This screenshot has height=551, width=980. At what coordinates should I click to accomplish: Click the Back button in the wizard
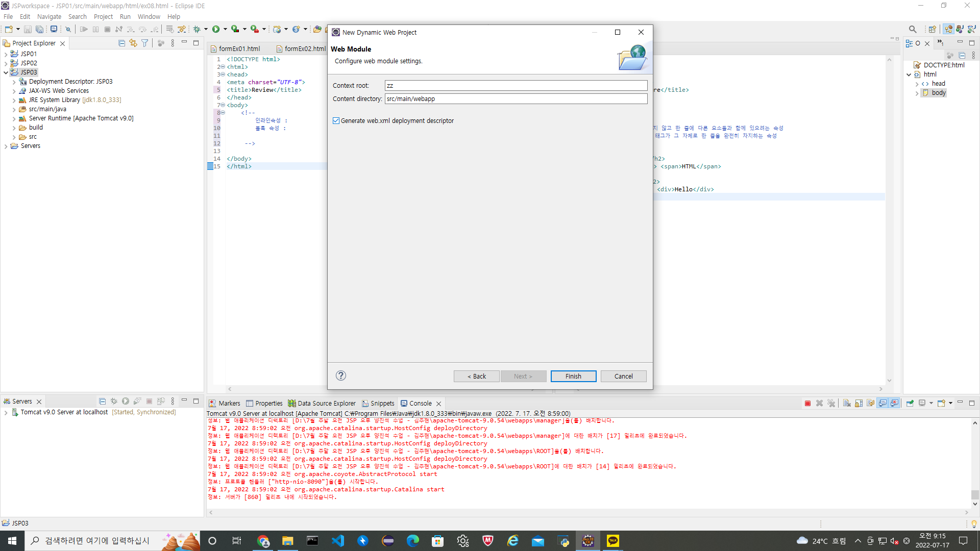click(x=476, y=377)
